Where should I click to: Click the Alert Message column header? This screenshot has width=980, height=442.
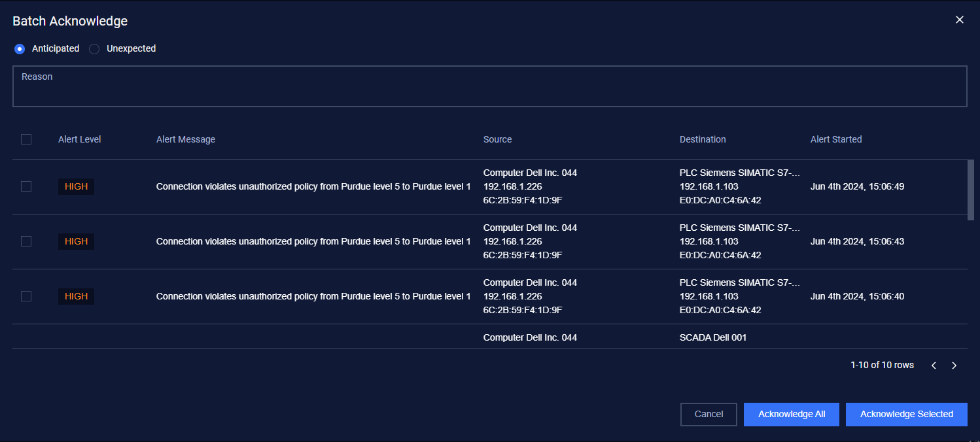[x=186, y=139]
